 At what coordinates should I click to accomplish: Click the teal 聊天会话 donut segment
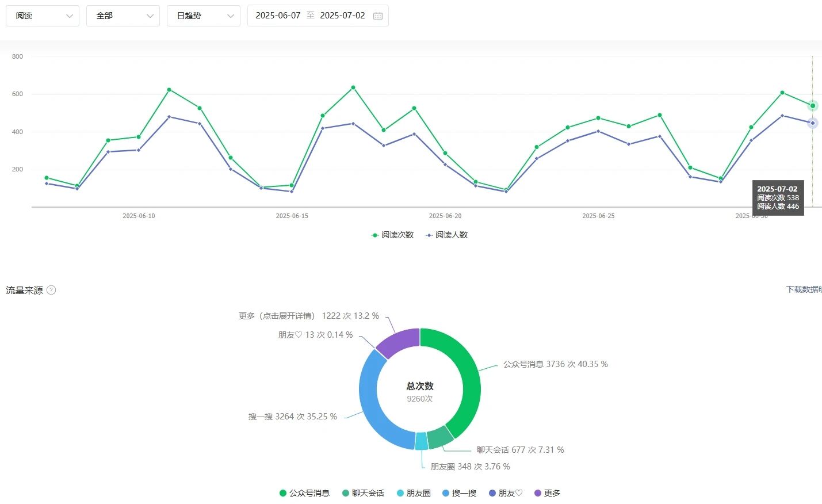(x=440, y=438)
